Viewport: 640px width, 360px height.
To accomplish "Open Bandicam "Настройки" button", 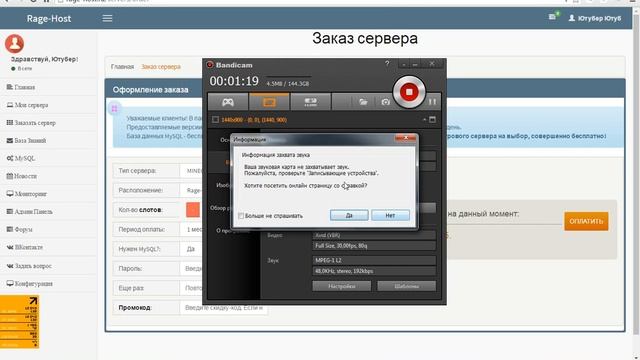I will click(x=342, y=286).
